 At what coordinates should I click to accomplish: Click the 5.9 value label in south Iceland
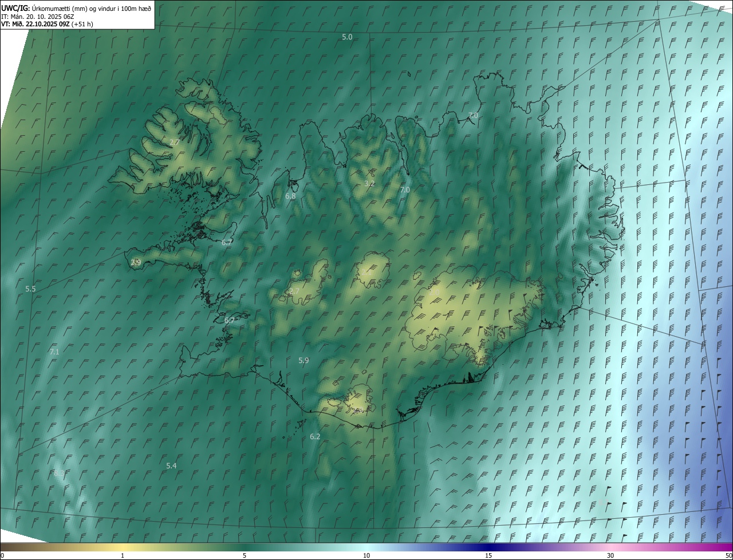304,360
